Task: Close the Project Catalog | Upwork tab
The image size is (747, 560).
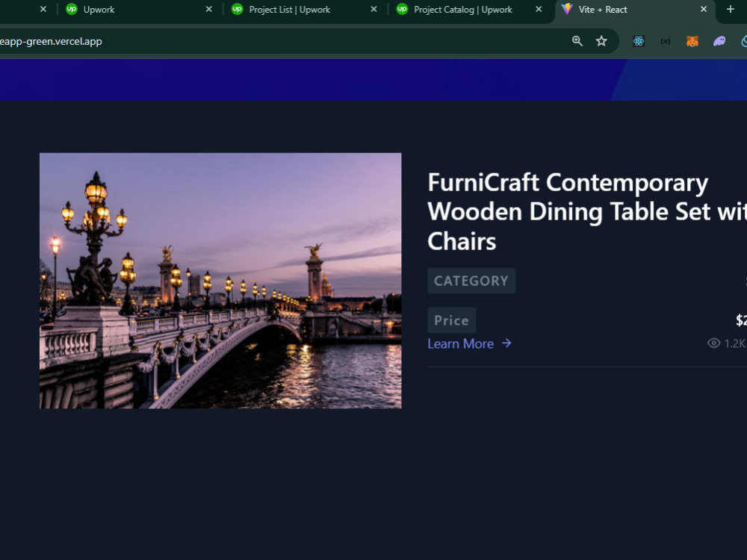Action: click(539, 9)
